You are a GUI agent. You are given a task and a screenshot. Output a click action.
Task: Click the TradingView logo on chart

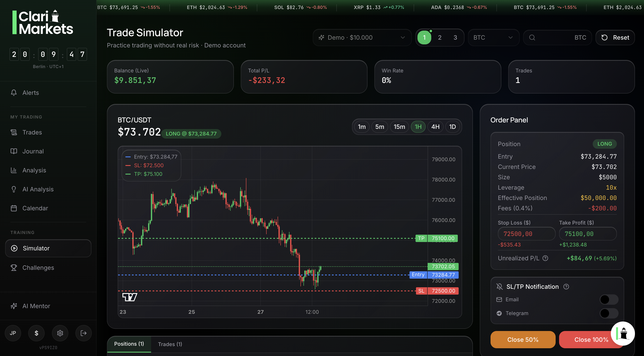pyautogui.click(x=130, y=297)
